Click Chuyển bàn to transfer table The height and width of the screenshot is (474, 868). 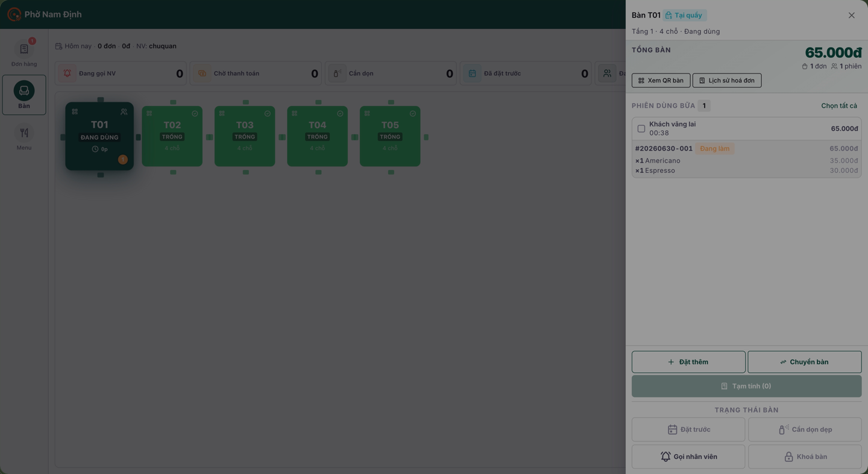click(x=805, y=362)
